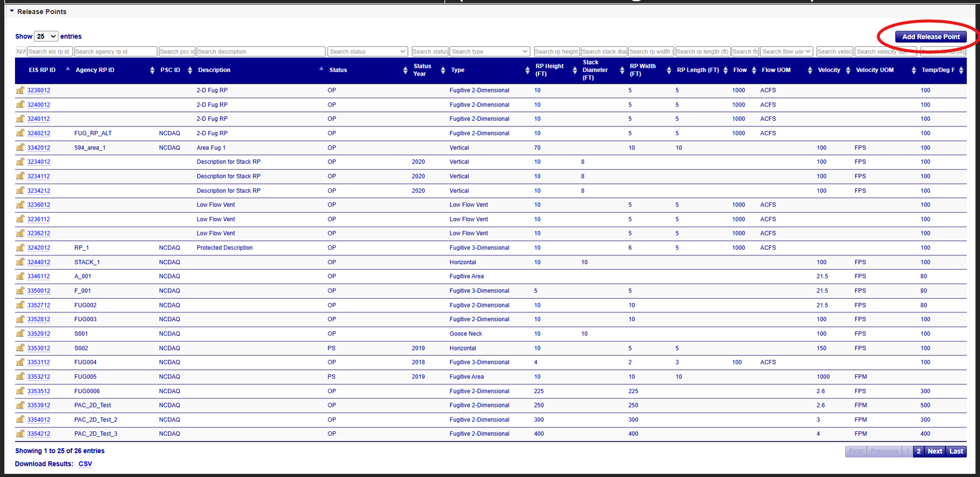Open release point 3236012 link

(39, 205)
